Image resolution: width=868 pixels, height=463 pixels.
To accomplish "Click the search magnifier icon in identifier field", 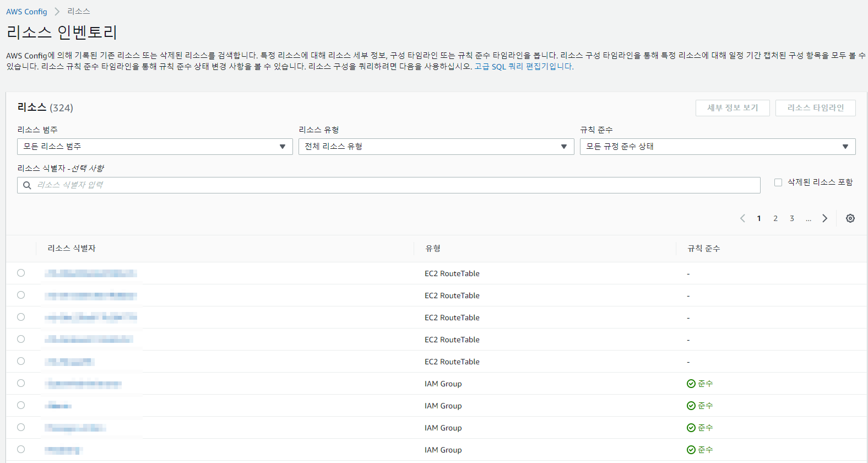I will tap(27, 185).
